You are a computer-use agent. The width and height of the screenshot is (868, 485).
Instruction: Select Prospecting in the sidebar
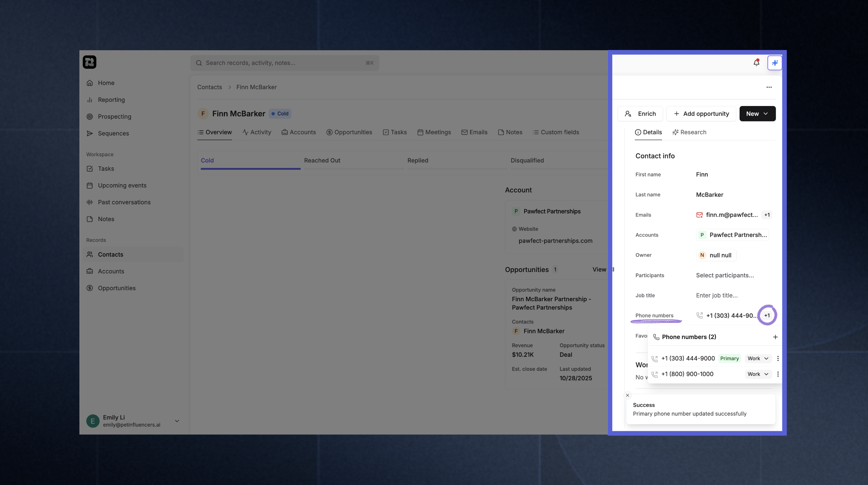tap(114, 116)
